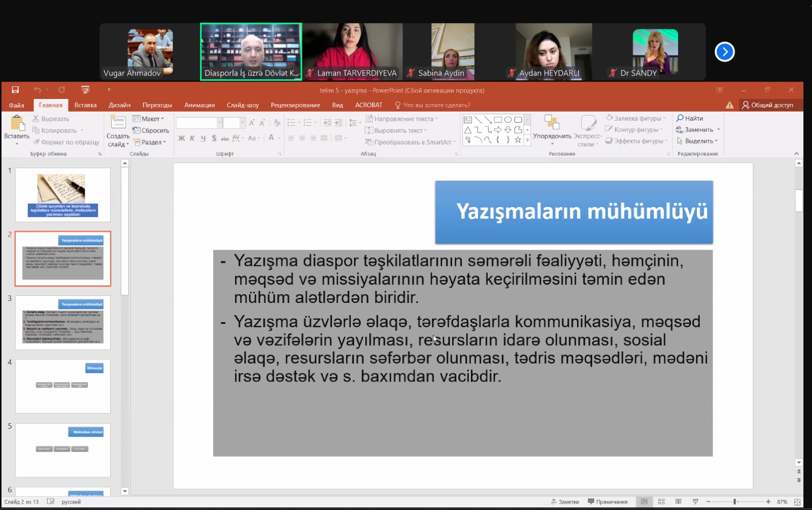Switch to the Анимация ribbon tab
Image resolution: width=812 pixels, height=510 pixels.
pos(199,105)
